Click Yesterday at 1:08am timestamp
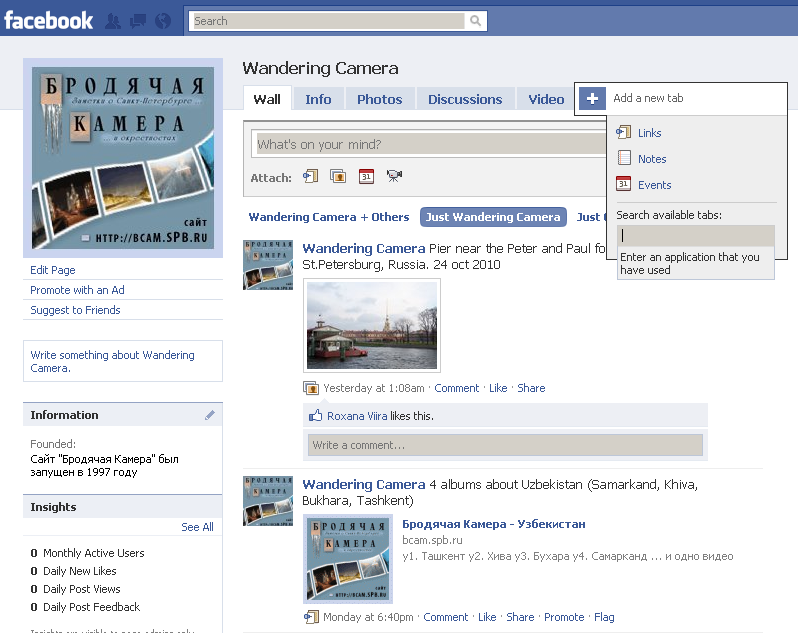The width and height of the screenshot is (798, 633). coord(374,388)
